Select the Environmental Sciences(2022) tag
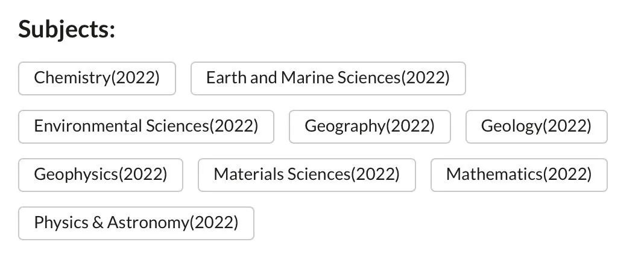This screenshot has height=268, width=644. tap(146, 126)
